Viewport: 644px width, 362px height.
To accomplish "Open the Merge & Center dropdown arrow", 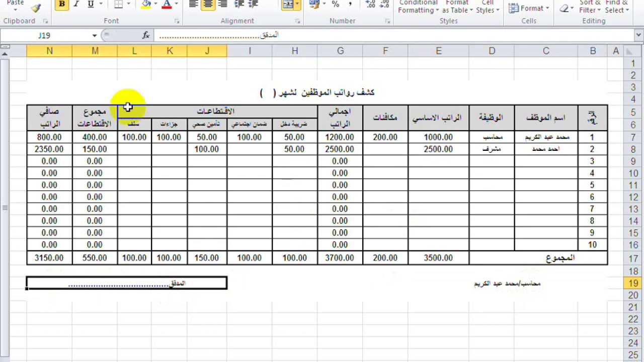I will click(x=298, y=5).
